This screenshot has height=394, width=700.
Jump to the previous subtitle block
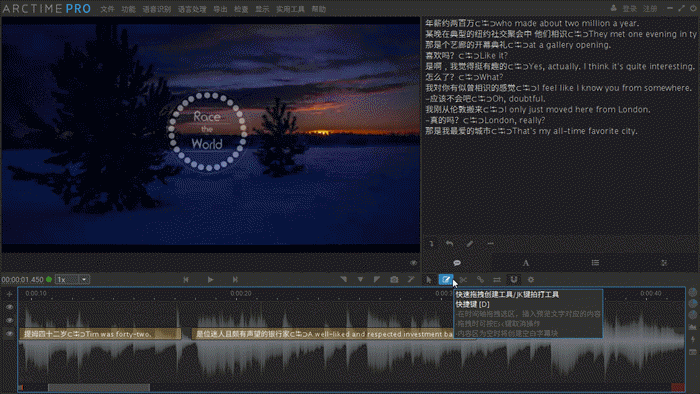pos(186,280)
